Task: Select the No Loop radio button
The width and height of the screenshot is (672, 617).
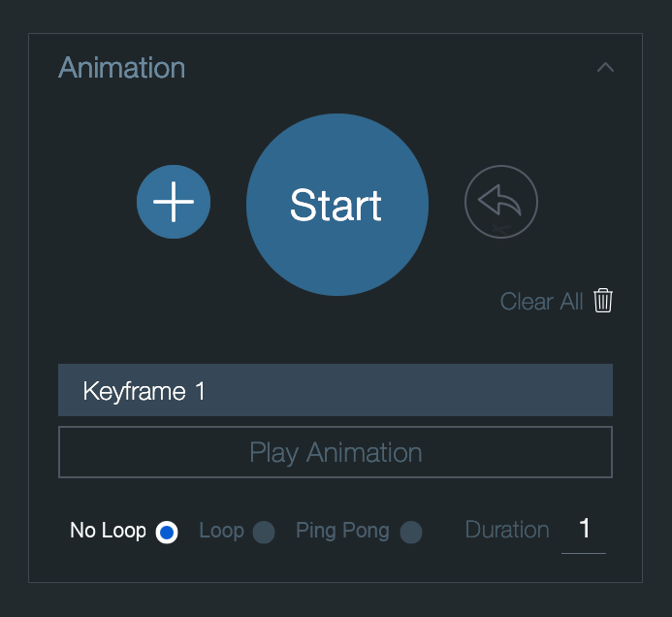Action: [167, 532]
